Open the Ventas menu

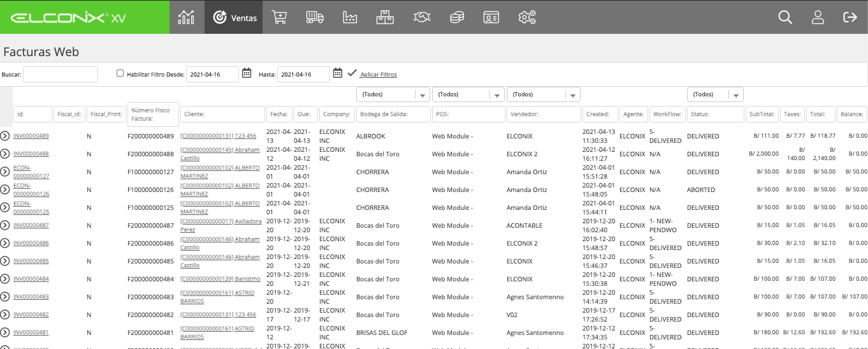pos(233,17)
